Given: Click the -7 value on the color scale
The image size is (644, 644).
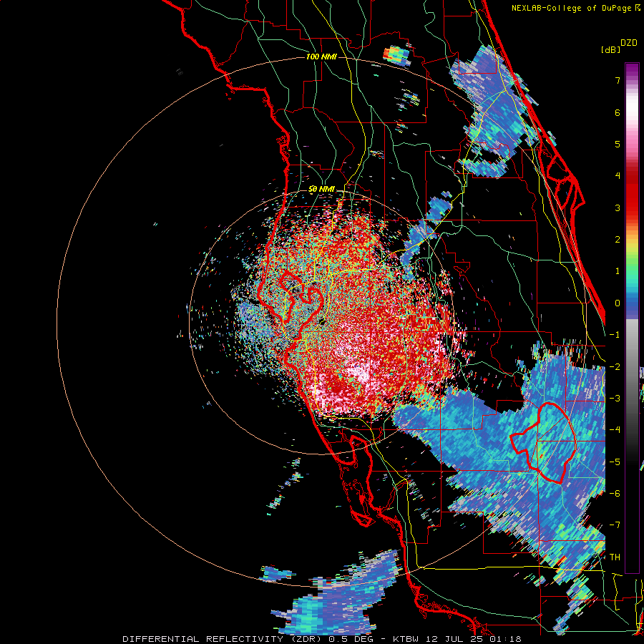Looking at the screenshot, I should pyautogui.click(x=615, y=525).
